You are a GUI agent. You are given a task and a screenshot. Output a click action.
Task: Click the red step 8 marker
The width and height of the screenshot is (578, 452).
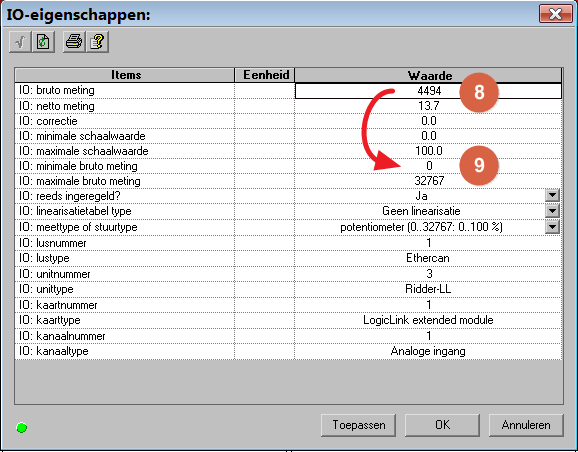(x=479, y=92)
